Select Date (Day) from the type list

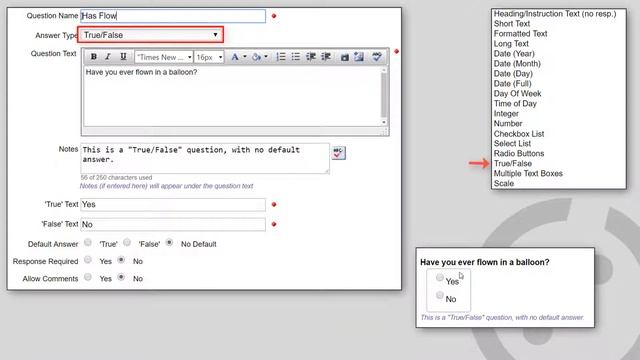coord(513,73)
